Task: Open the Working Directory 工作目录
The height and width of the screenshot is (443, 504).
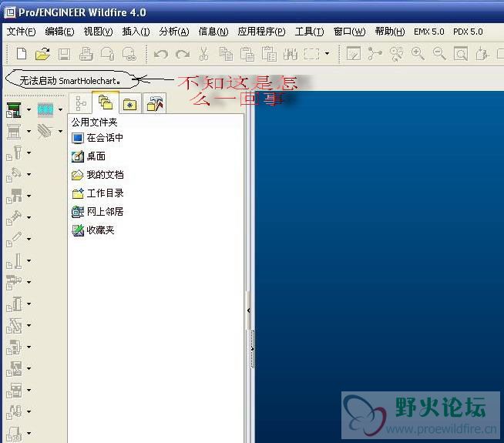Action: pos(97,193)
